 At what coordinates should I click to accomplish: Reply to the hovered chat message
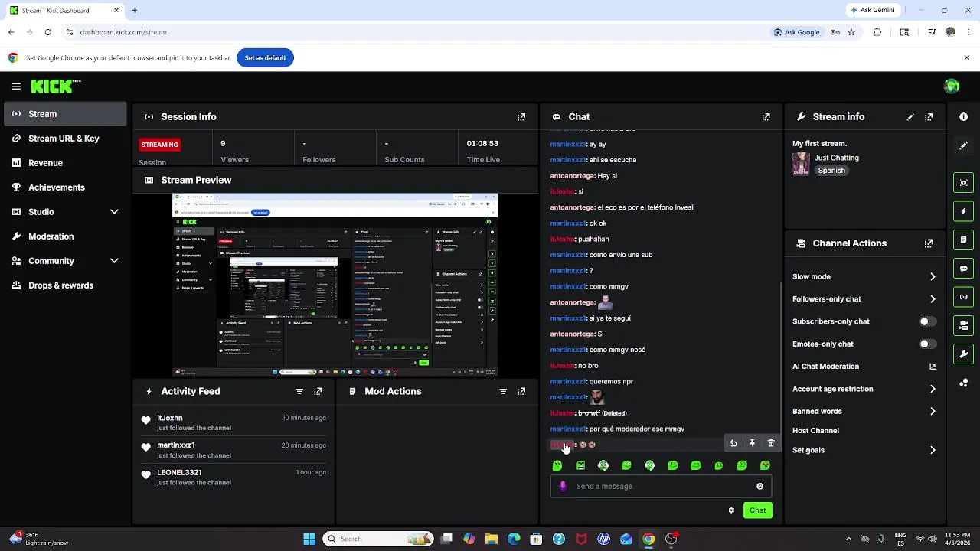click(733, 443)
